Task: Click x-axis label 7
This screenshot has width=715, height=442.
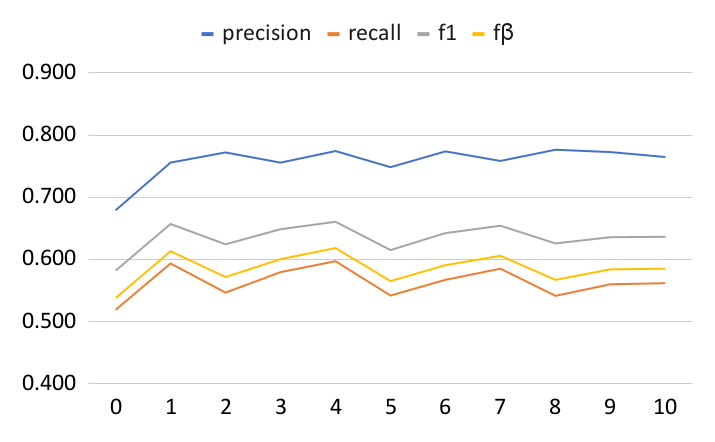Action: (500, 407)
